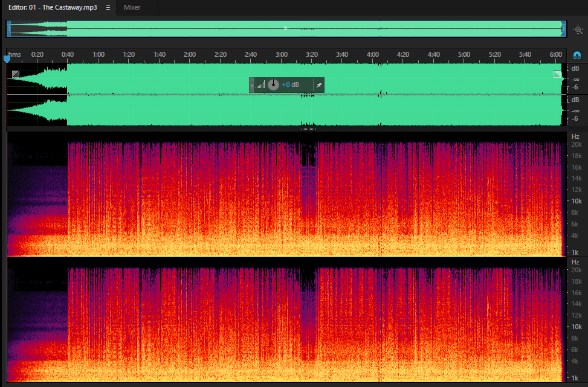Click the 1:20 mark on the ruler
This screenshot has width=588, height=387.
(x=129, y=54)
